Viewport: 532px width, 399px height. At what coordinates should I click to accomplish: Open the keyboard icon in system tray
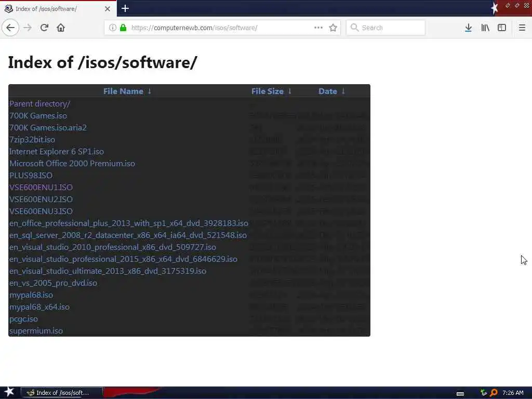tap(460, 394)
